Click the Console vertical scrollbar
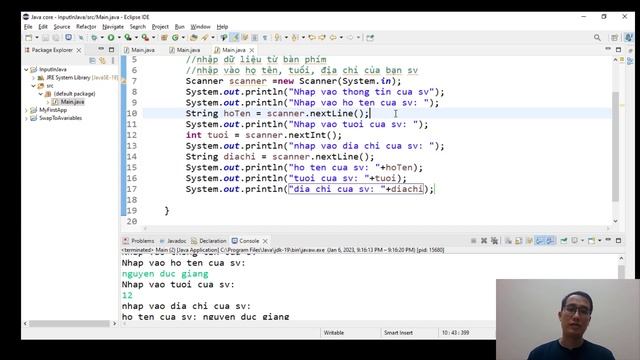The image size is (640, 360). tap(621, 272)
